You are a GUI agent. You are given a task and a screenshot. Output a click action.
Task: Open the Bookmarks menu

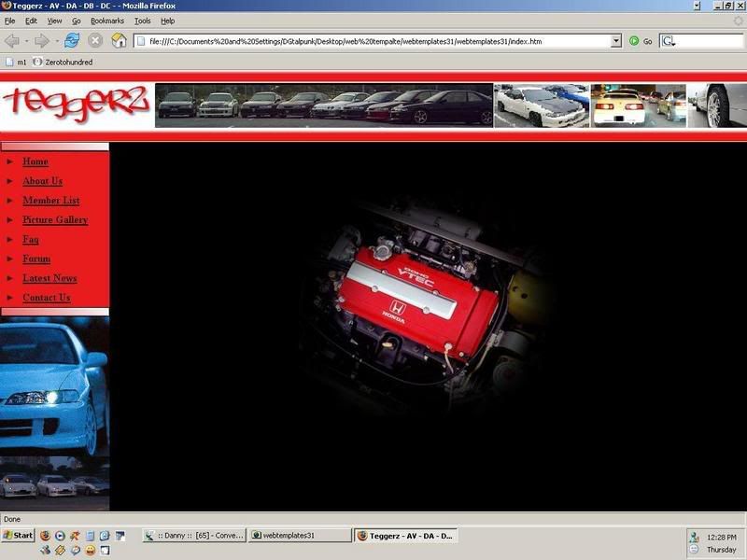107,21
